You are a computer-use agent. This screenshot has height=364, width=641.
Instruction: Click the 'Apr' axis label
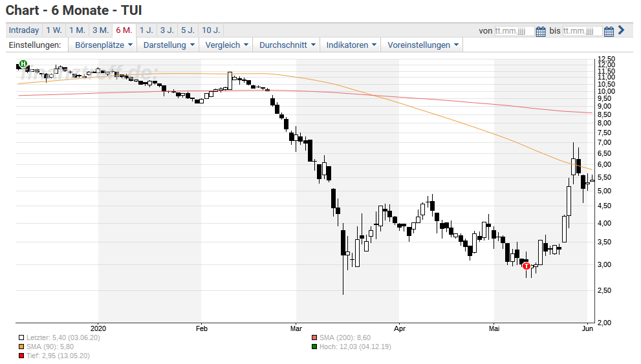(x=399, y=328)
